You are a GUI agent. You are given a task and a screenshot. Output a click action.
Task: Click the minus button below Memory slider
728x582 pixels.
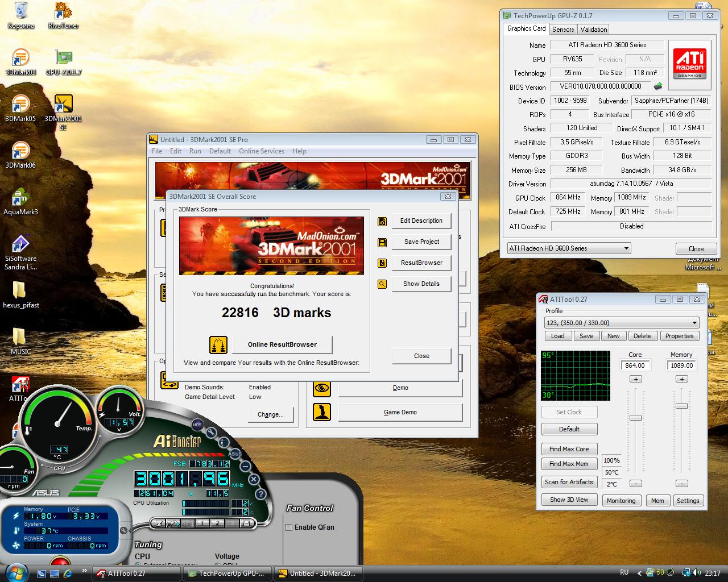(x=681, y=484)
